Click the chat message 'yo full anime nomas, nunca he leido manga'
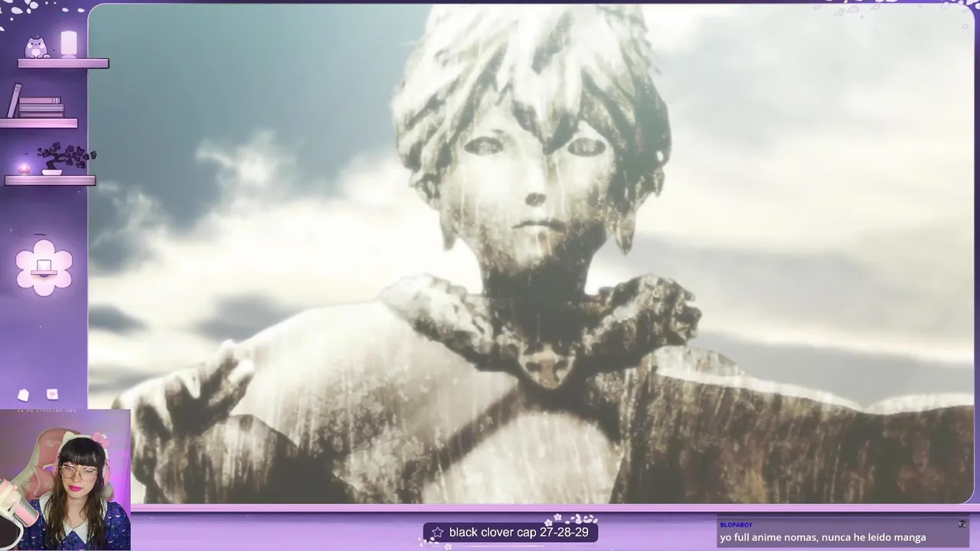Image resolution: width=980 pixels, height=551 pixels. (x=823, y=538)
